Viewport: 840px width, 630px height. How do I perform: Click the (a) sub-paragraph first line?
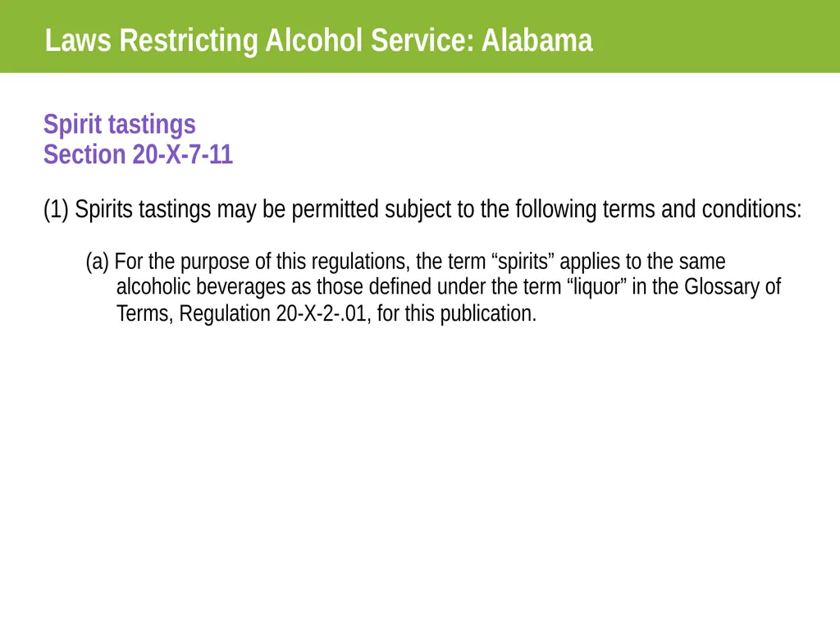405,262
